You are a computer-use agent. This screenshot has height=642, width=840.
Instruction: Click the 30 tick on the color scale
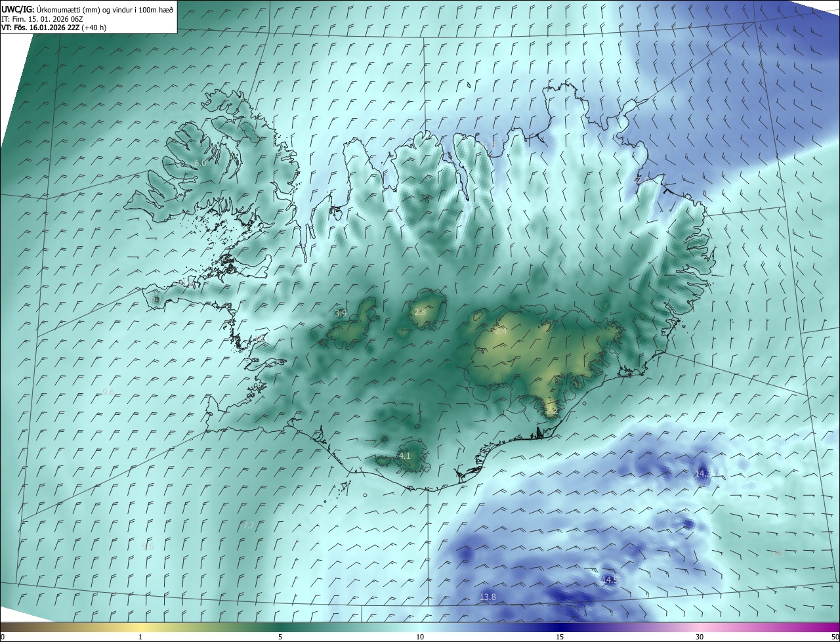(x=700, y=637)
